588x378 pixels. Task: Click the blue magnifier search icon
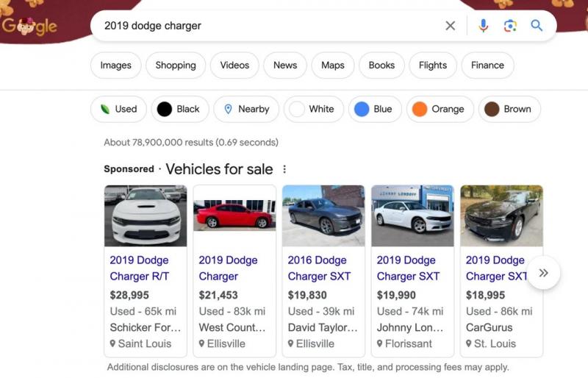tap(537, 26)
